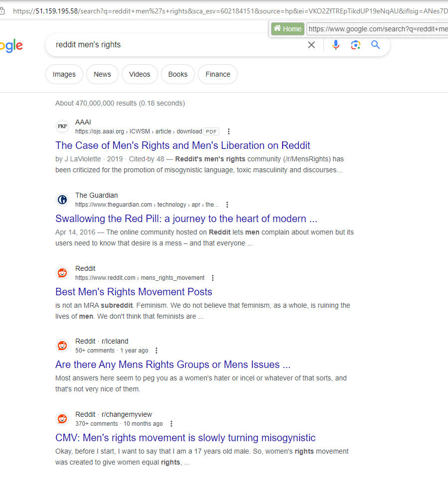This screenshot has height=483, width=448.
Task: Filter results by Images
Action: [64, 74]
